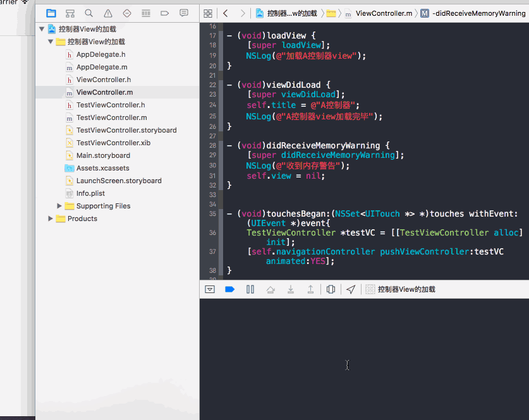Collapse the viewDidLoad method in the gutter
Screen dimensions: 529x420
(x=221, y=105)
